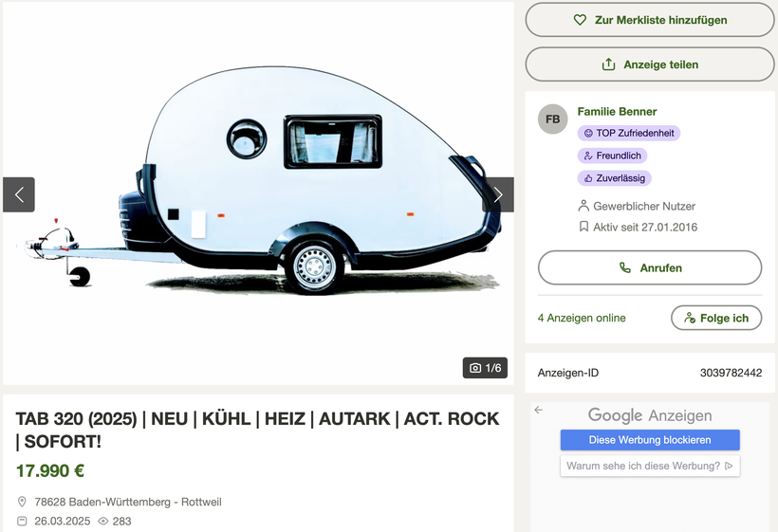The height and width of the screenshot is (532, 778).
Task: Click the Anzeigen-ID number 3039782442
Action: pyautogui.click(x=731, y=373)
